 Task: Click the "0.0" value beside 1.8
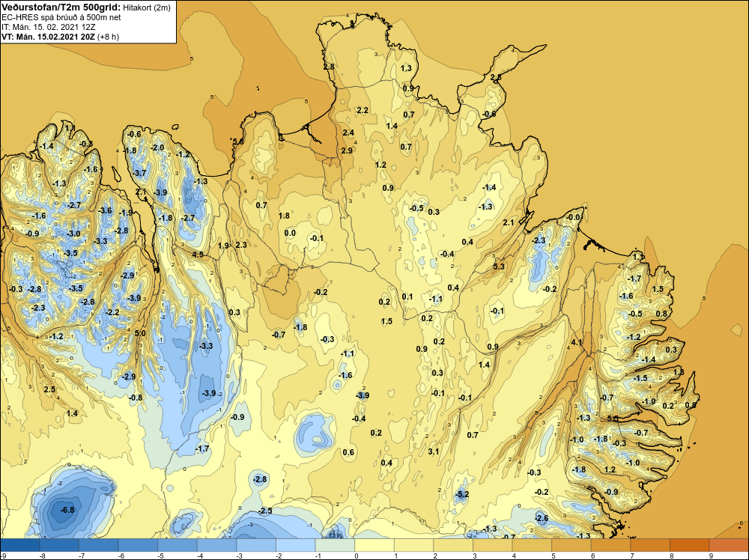tap(290, 233)
